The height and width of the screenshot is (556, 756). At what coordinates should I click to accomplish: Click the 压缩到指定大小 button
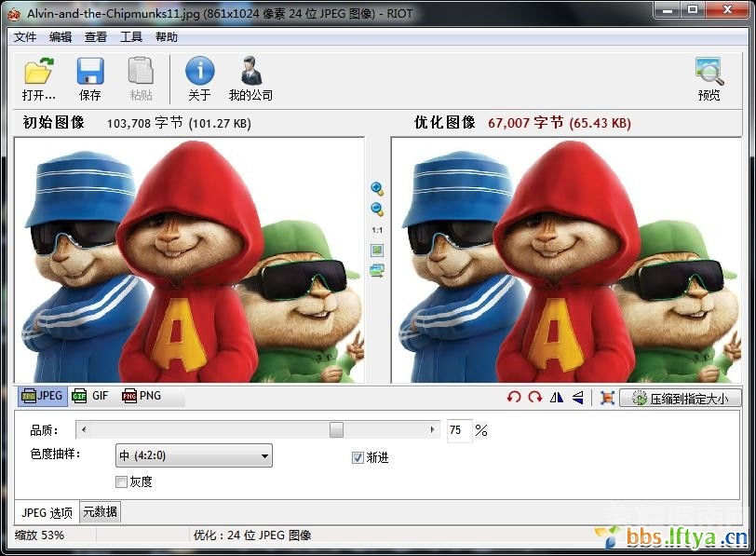coord(681,398)
